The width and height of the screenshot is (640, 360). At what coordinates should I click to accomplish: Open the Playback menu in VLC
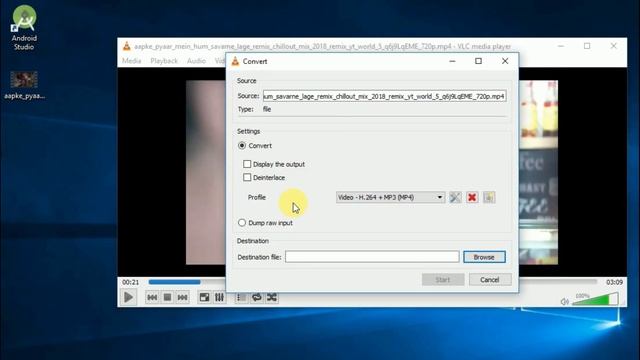pos(164,61)
